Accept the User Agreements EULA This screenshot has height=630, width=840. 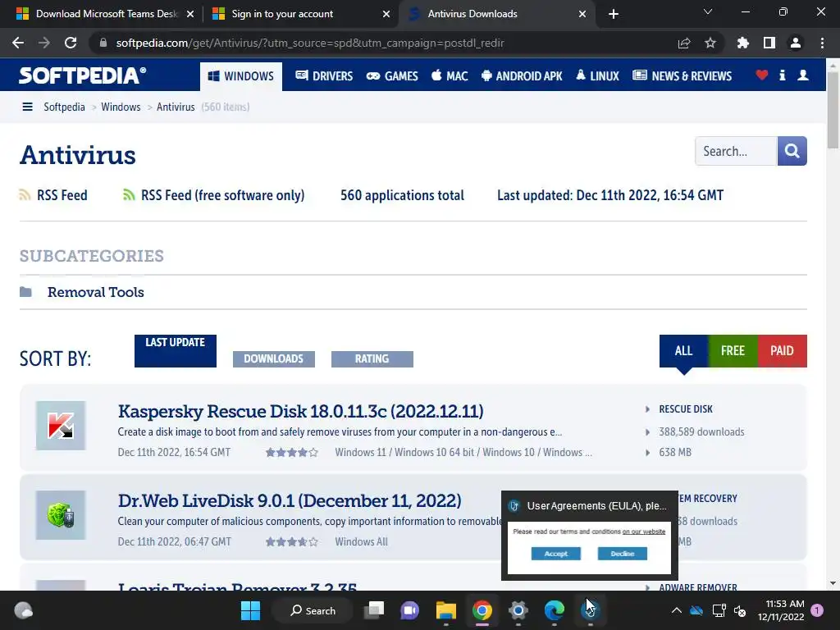click(x=556, y=554)
